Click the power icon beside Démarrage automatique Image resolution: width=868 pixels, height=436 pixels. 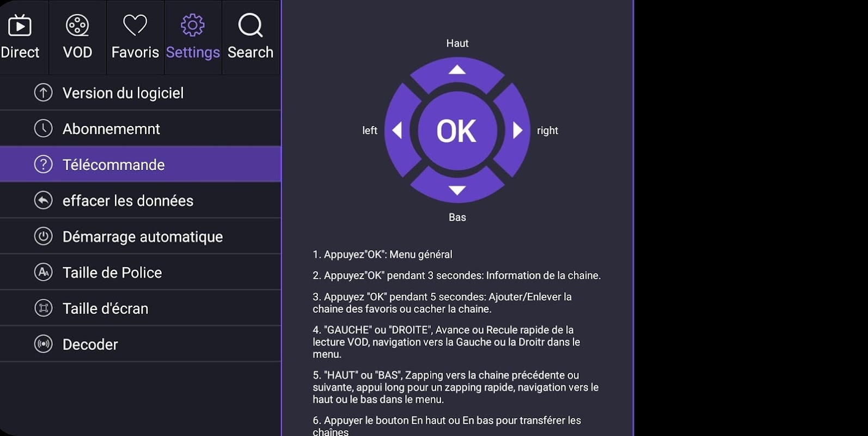[x=44, y=237]
